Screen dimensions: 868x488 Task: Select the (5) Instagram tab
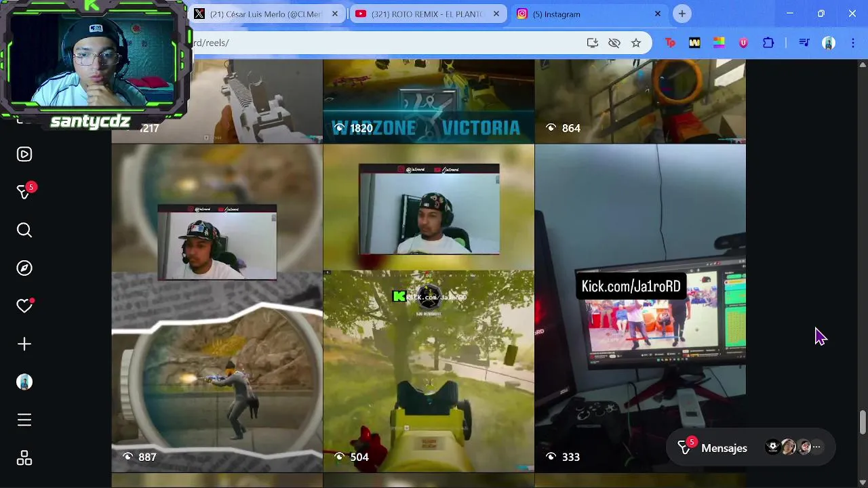coord(589,14)
